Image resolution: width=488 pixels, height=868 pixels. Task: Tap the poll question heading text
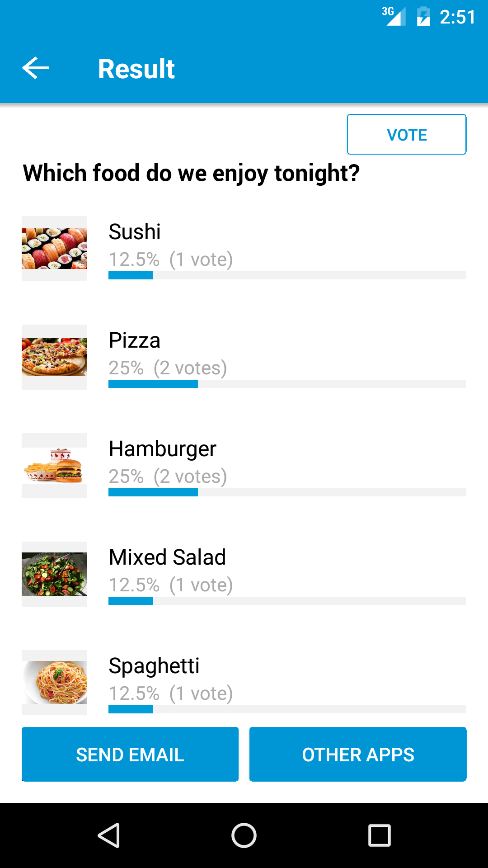point(191,173)
